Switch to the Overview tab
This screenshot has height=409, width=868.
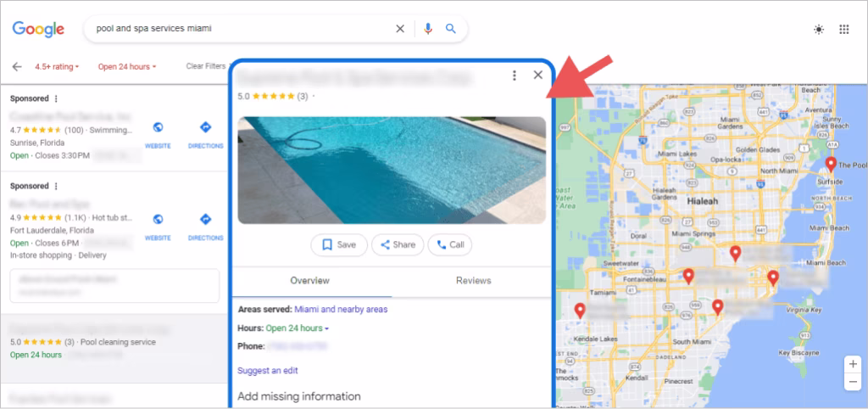point(310,281)
